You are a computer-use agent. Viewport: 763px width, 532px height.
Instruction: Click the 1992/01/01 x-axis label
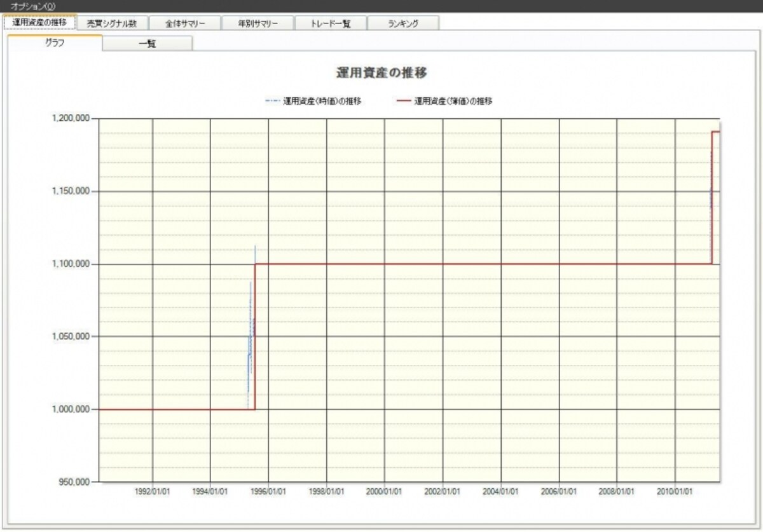click(152, 492)
